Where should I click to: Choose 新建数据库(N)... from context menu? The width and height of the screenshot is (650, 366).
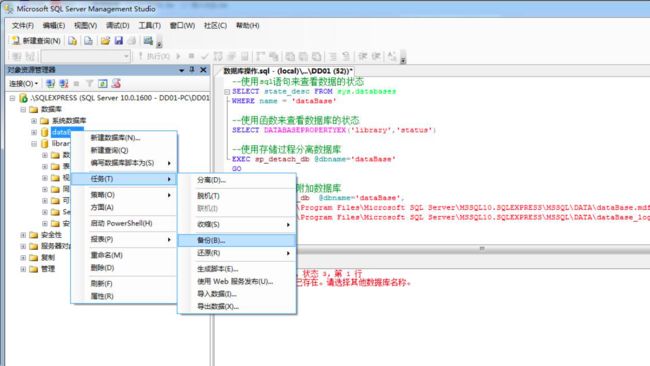tap(124, 138)
